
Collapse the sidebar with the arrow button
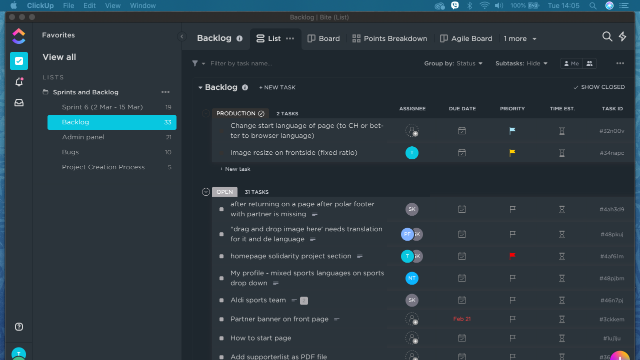[182, 37]
